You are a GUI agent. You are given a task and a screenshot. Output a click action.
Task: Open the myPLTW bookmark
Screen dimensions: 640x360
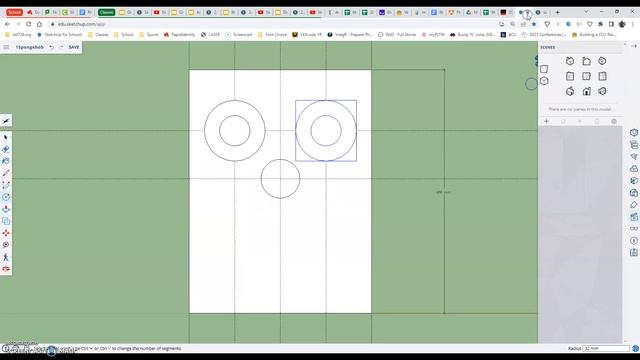click(x=434, y=35)
